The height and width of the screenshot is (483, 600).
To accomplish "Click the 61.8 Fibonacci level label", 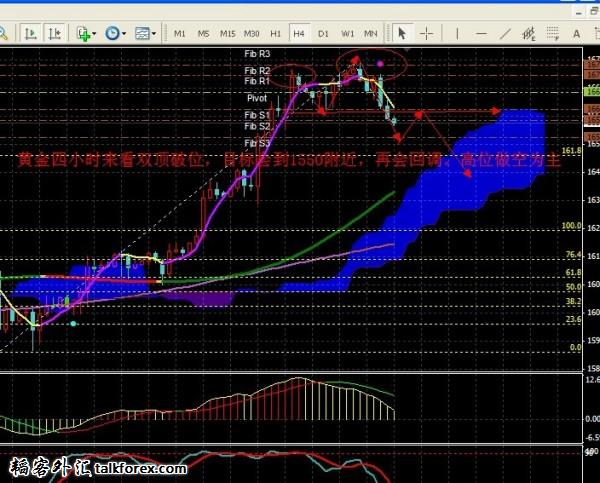I will point(573,273).
